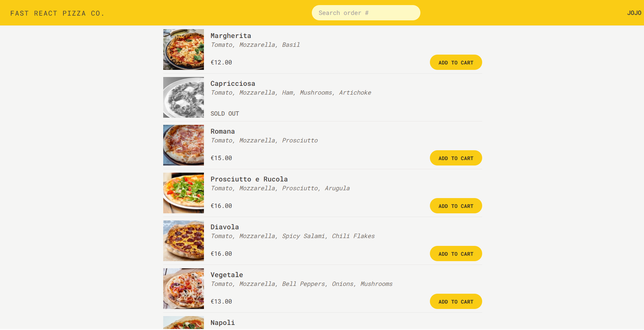Select the Margherita pizza name
The width and height of the screenshot is (644, 330).
[x=231, y=35]
